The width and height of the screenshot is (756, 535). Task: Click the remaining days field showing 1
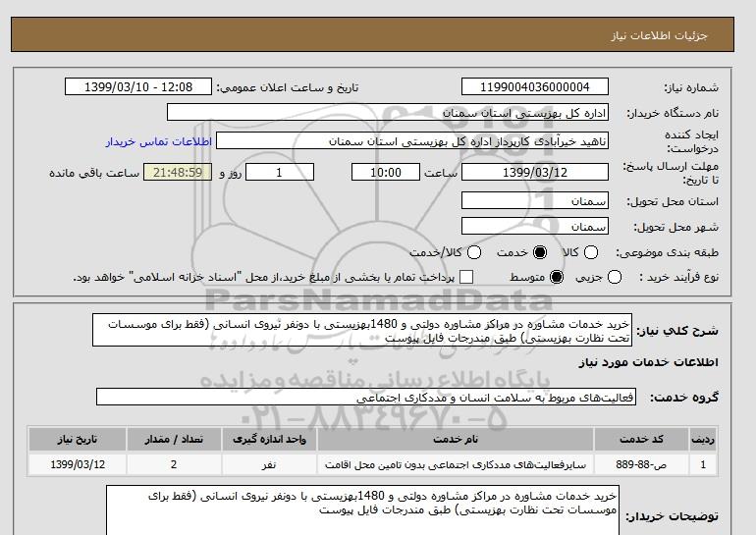(280, 172)
